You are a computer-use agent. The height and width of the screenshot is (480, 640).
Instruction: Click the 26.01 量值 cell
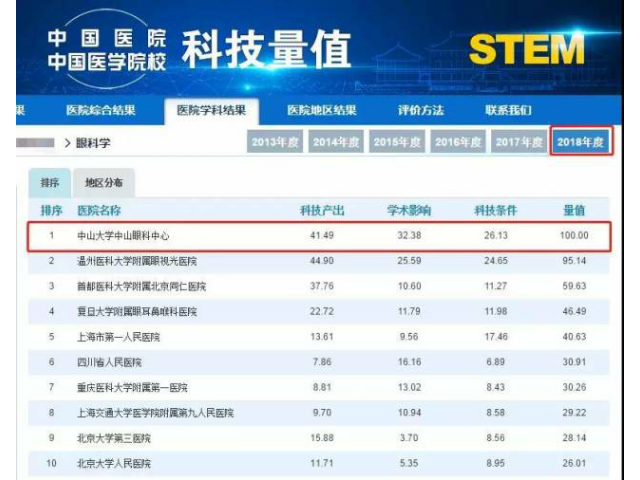tap(574, 463)
